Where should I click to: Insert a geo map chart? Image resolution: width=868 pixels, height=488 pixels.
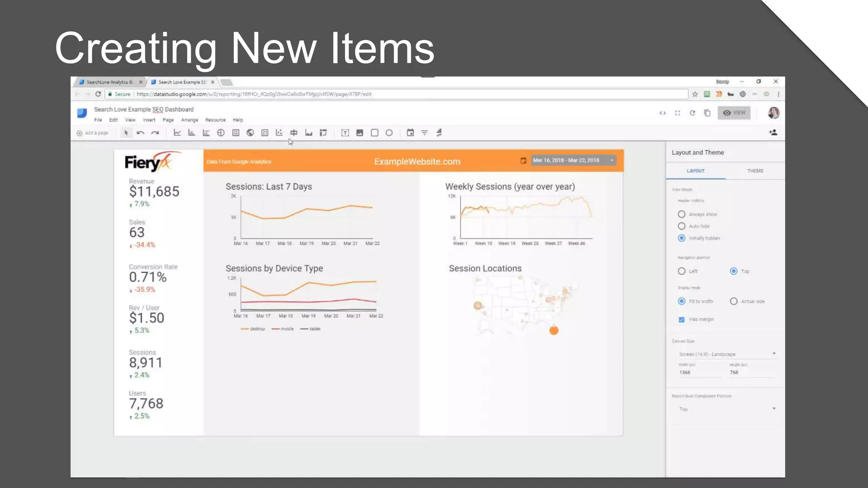pyautogui.click(x=250, y=133)
